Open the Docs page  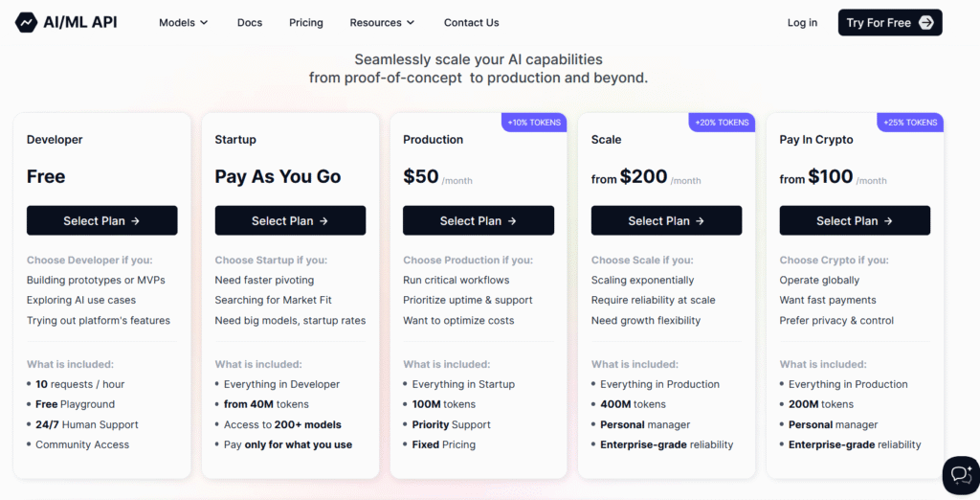pos(250,23)
